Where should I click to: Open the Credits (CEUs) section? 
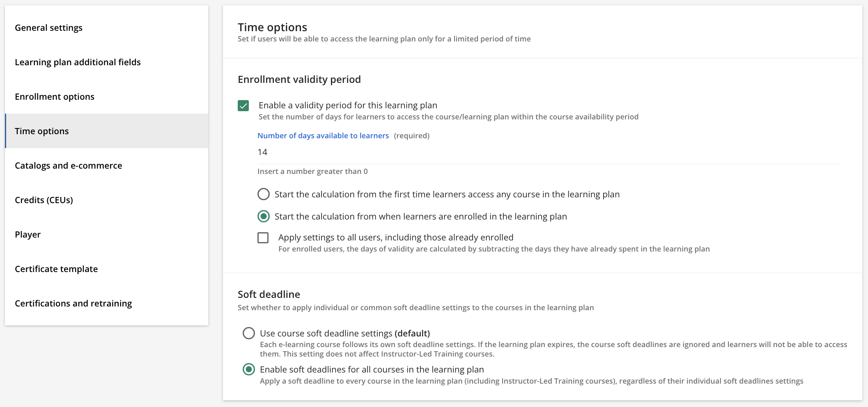coord(44,200)
